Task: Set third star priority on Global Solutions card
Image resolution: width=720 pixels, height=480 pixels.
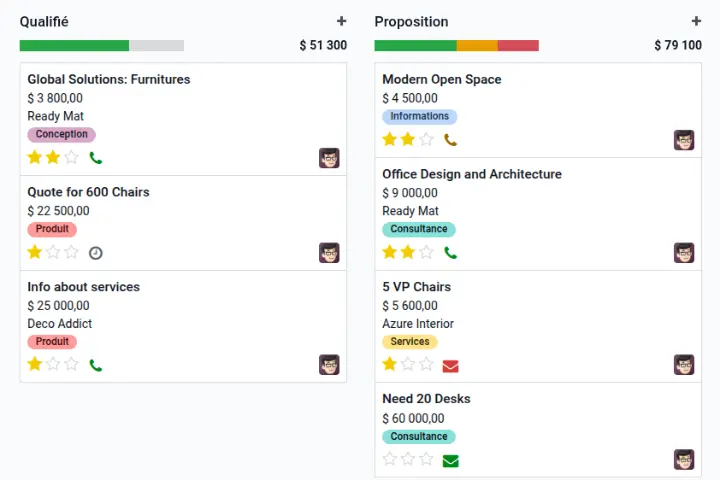Action: pos(71,157)
